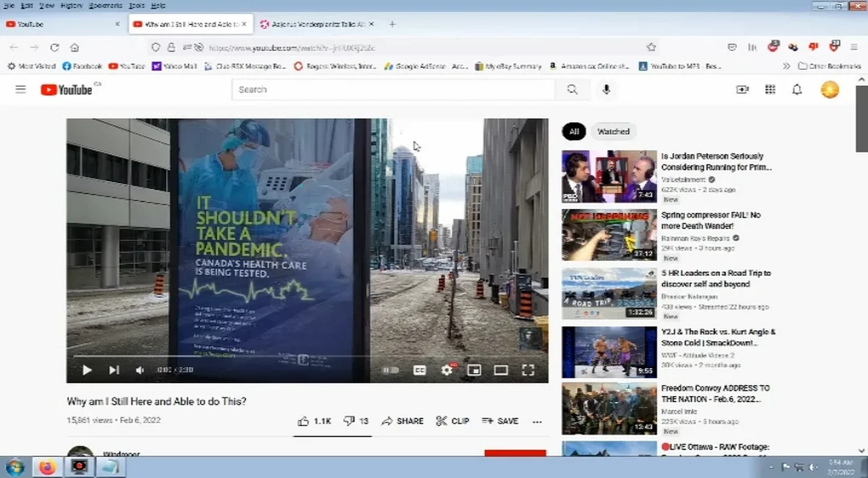Open YouTube hamburger guide menu

(20, 89)
